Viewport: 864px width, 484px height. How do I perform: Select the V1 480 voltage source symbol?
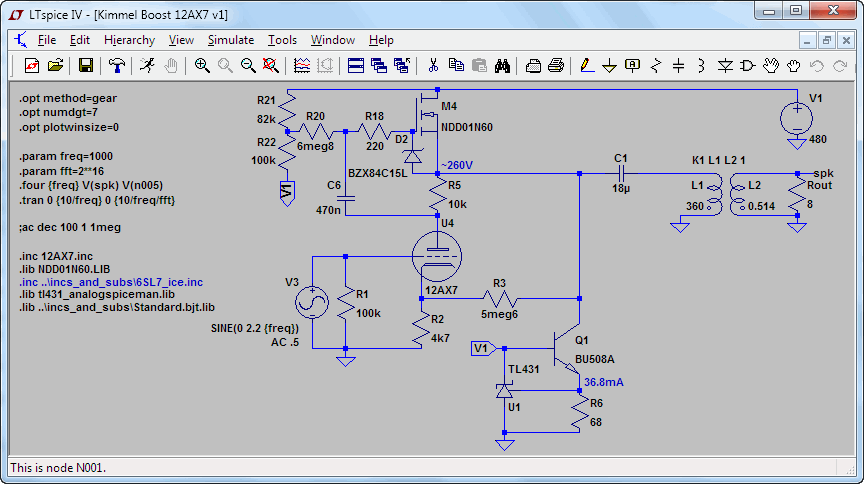click(796, 119)
